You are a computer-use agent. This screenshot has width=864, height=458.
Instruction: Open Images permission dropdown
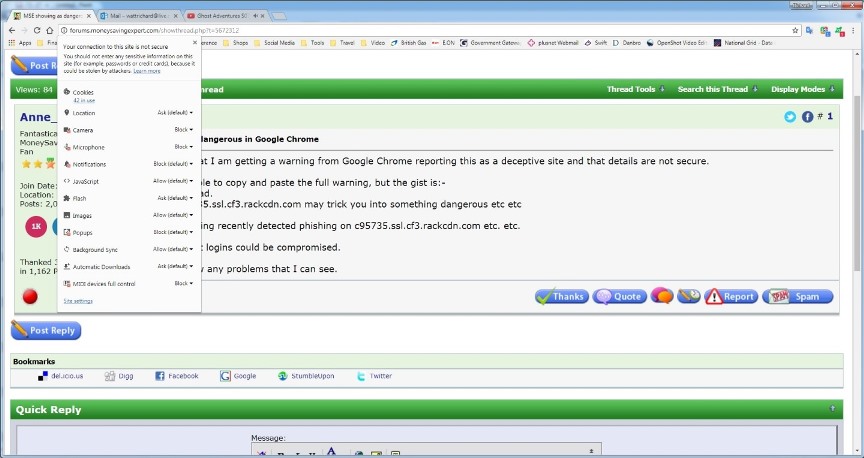[173, 215]
